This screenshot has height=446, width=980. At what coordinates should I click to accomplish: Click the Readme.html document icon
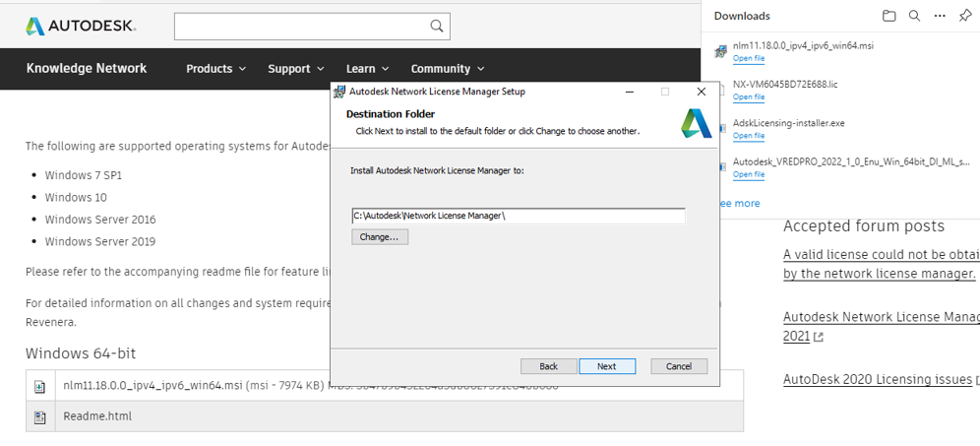tap(40, 416)
